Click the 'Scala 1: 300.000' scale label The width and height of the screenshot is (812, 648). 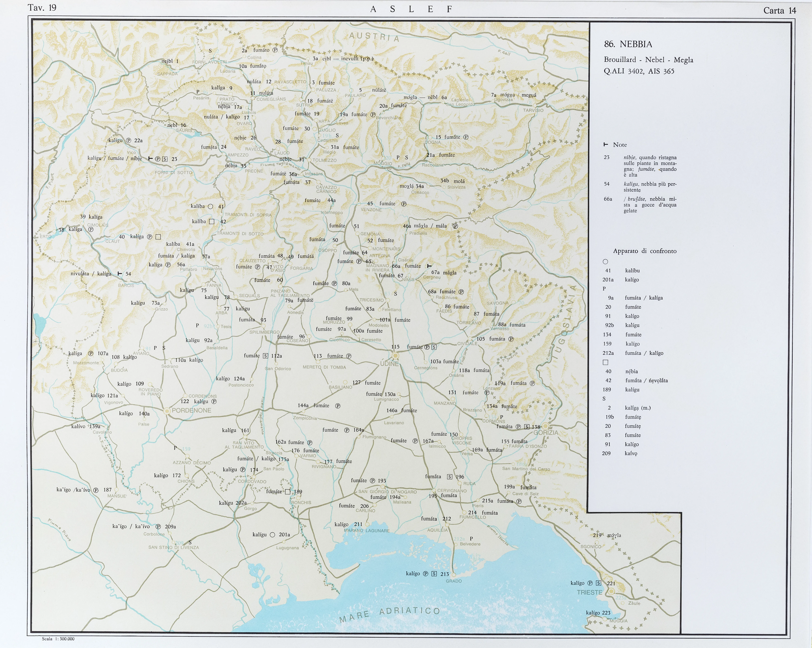tap(58, 639)
